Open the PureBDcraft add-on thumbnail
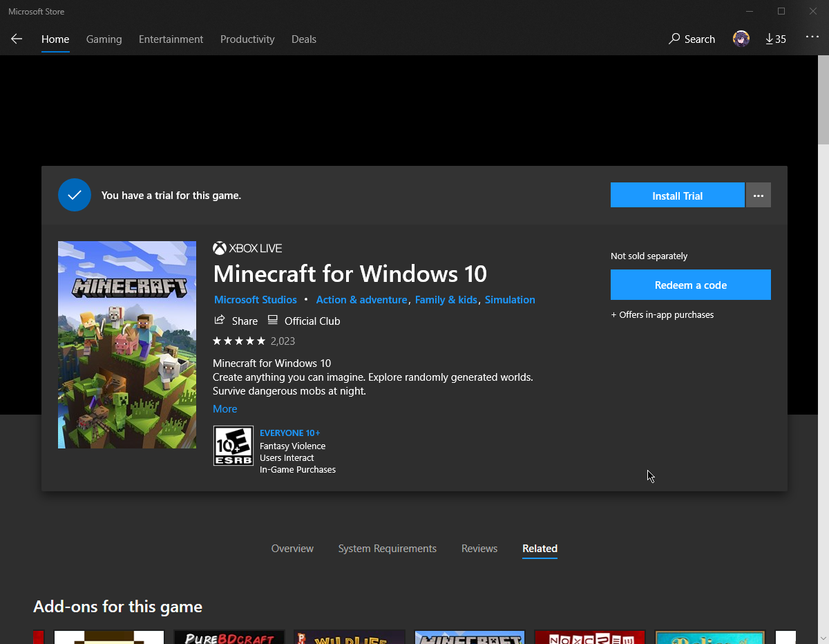Image resolution: width=829 pixels, height=644 pixels. (x=229, y=637)
